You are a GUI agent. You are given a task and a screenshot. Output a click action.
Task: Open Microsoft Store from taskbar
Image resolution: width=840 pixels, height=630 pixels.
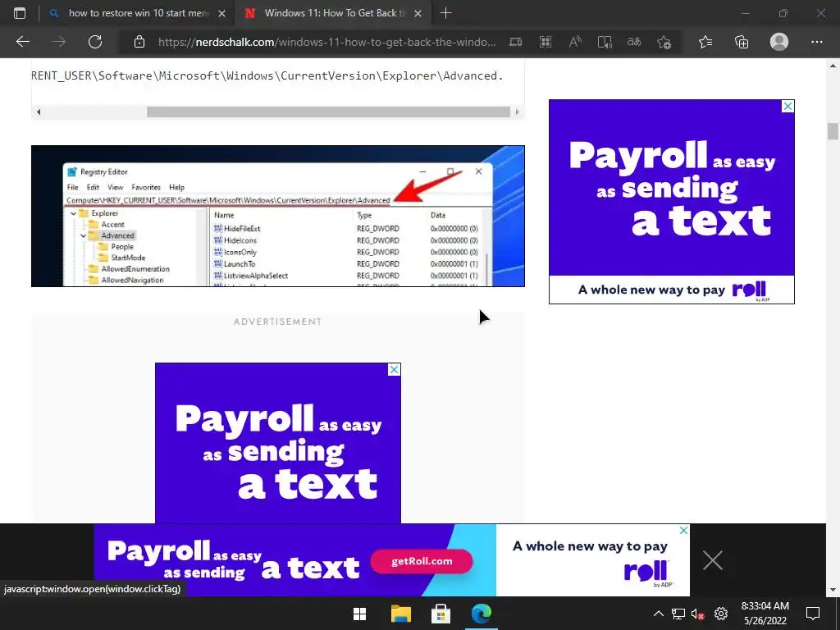441,614
